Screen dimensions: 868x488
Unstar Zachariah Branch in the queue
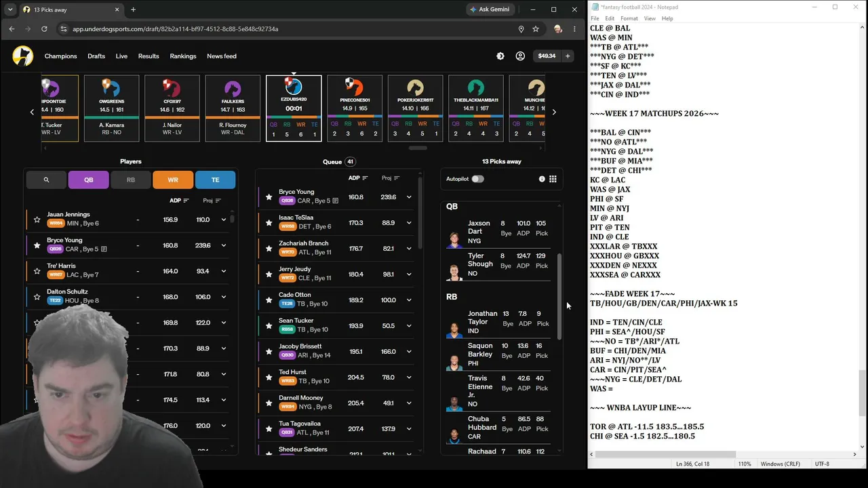tap(269, 249)
